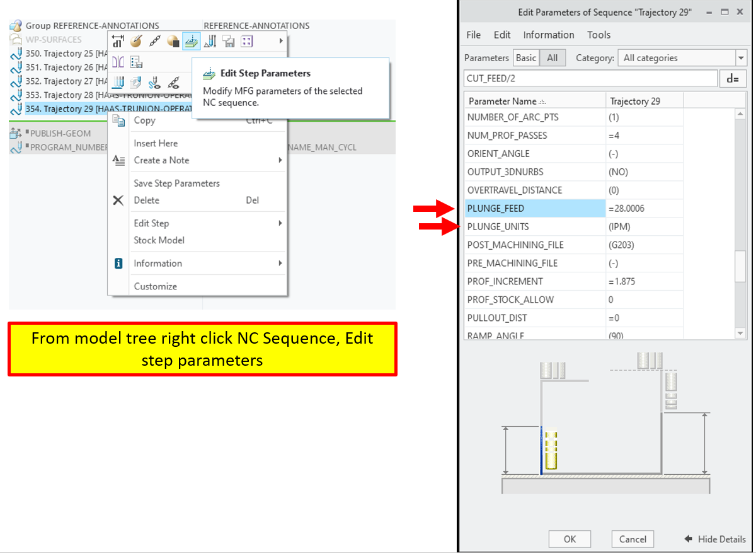This screenshot has height=553, width=756.
Task: Open the Tools menu in parameters dialog
Action: point(598,35)
